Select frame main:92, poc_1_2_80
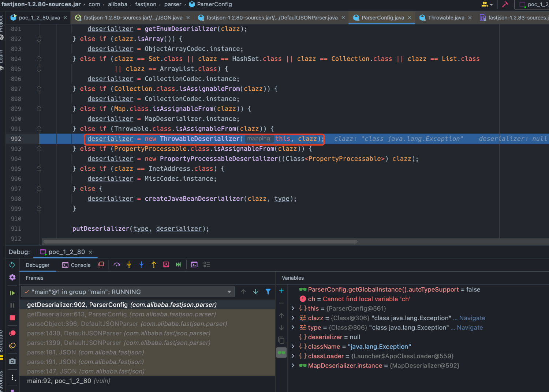549x392 pixels. pos(147,381)
